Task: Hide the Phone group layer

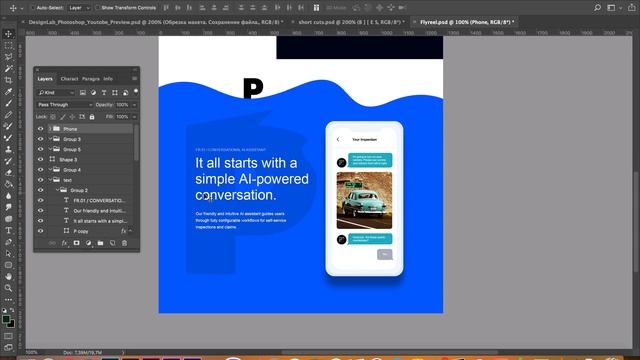Action: [40, 129]
